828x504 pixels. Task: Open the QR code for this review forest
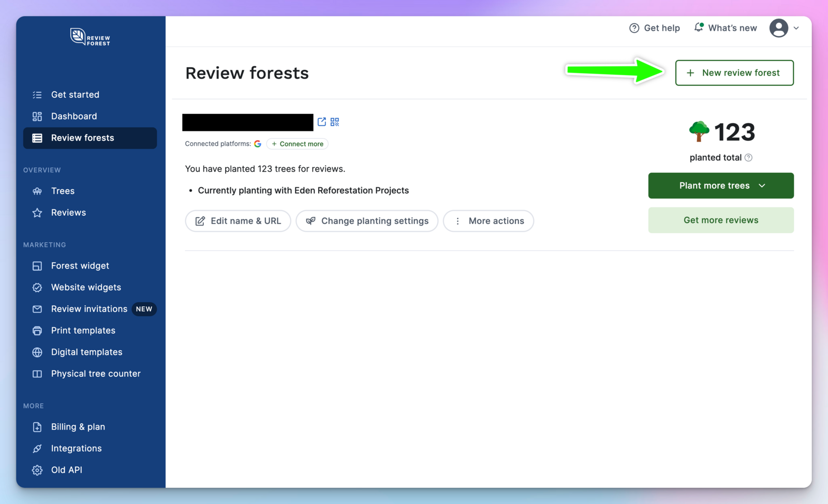point(334,122)
